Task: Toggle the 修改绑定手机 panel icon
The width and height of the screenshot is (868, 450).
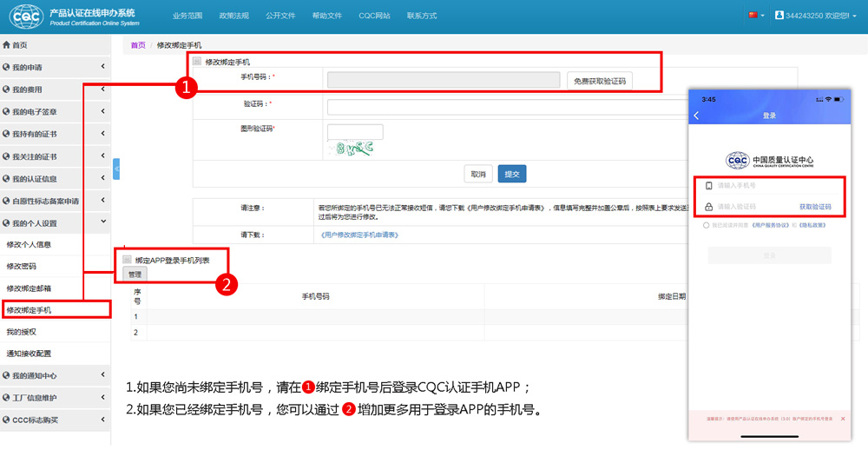Action: pyautogui.click(x=197, y=62)
